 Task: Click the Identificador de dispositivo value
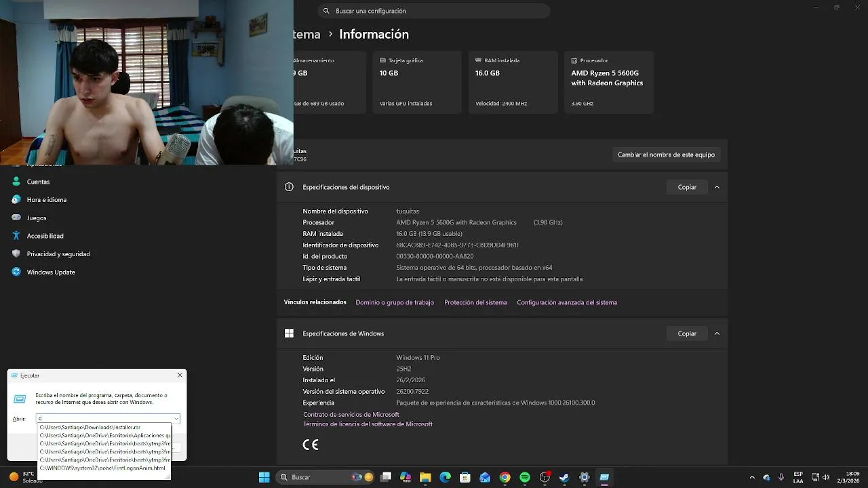click(458, 245)
